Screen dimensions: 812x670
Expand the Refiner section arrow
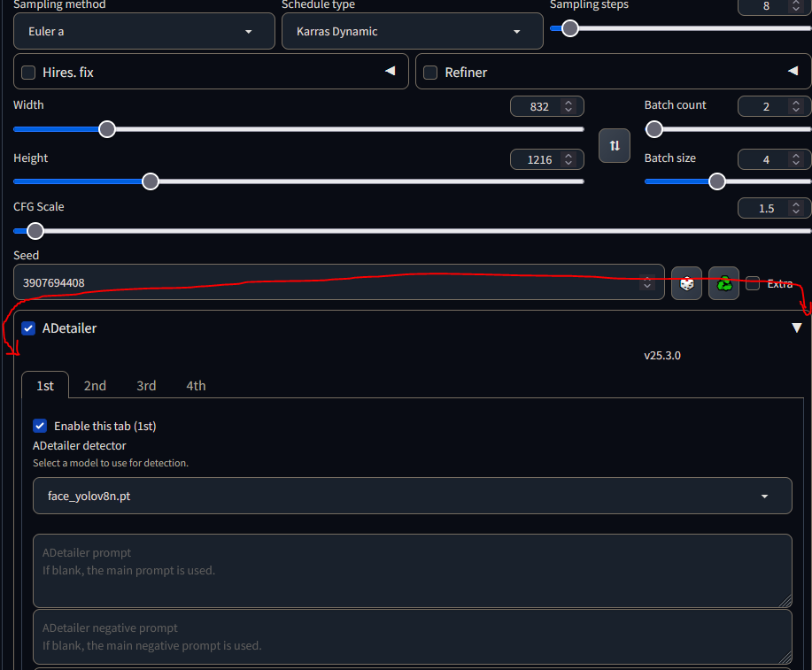793,71
